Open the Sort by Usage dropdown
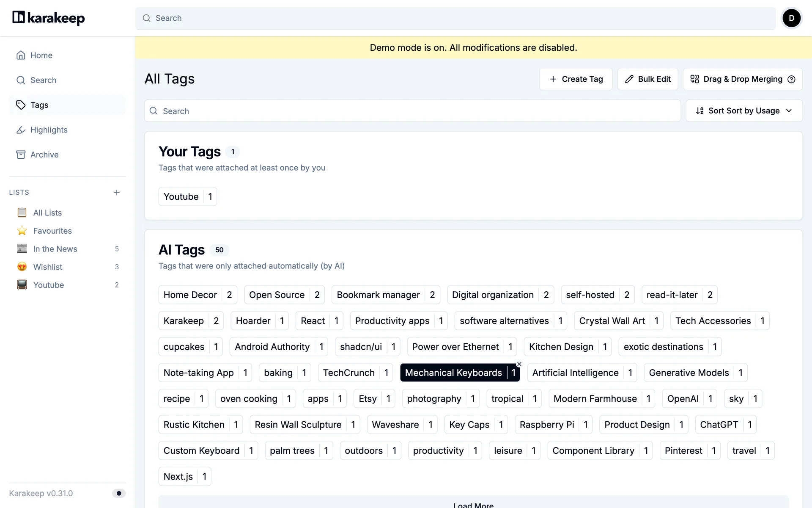This screenshot has width=812, height=508. point(744,111)
